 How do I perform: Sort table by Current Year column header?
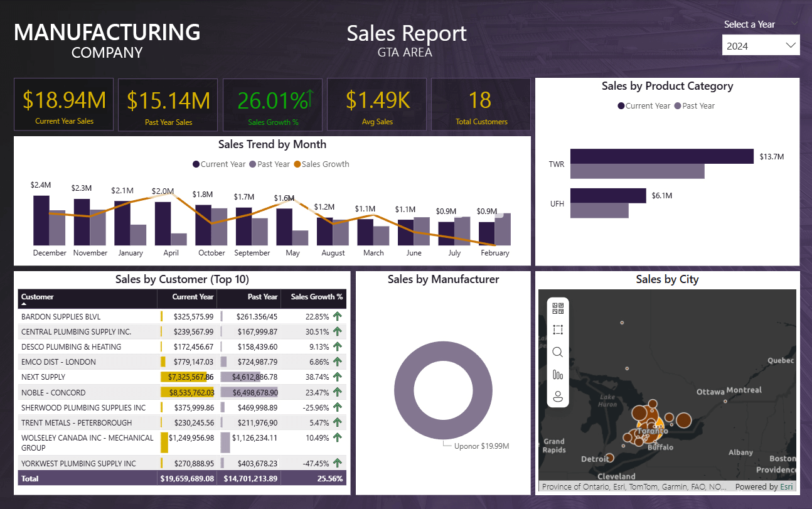pos(193,297)
